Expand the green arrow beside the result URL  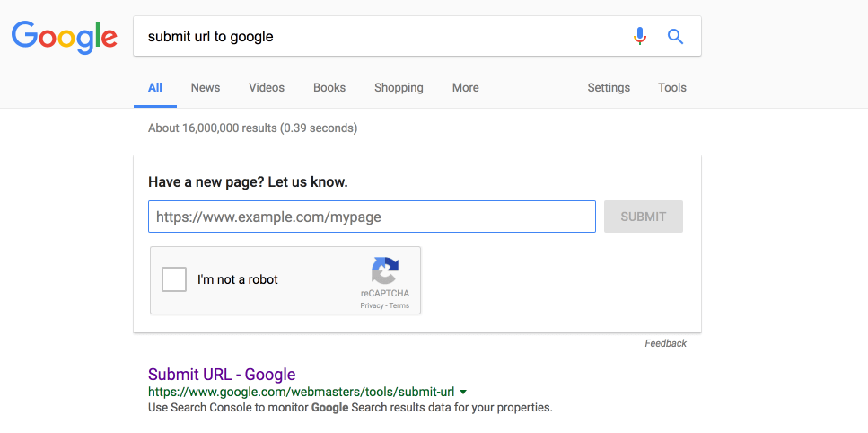(x=463, y=393)
